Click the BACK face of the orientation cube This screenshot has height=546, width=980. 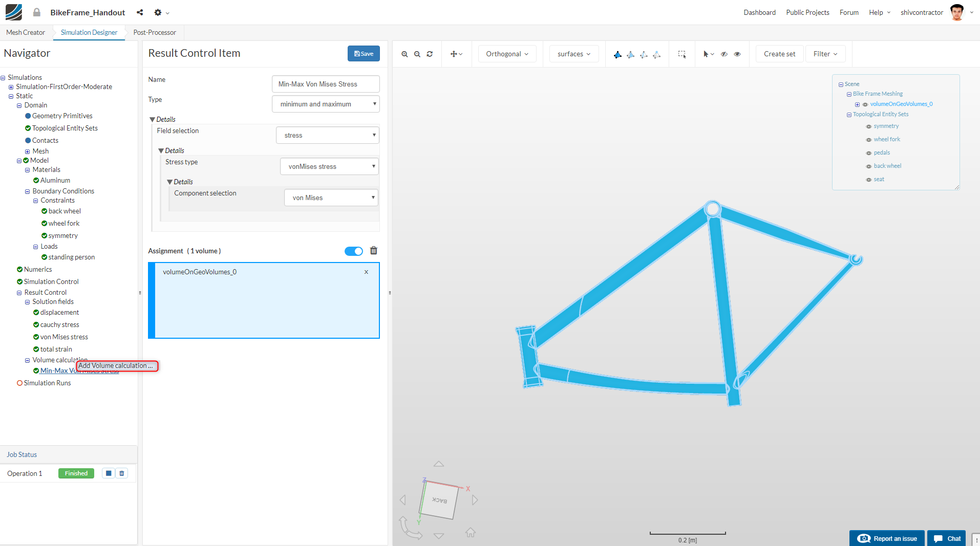[x=439, y=500]
